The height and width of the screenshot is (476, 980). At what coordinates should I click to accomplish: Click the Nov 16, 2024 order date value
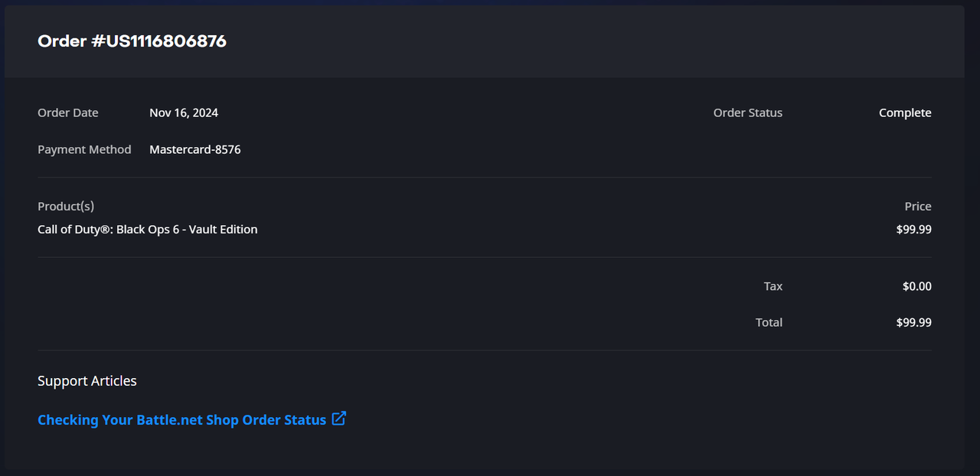tap(184, 112)
